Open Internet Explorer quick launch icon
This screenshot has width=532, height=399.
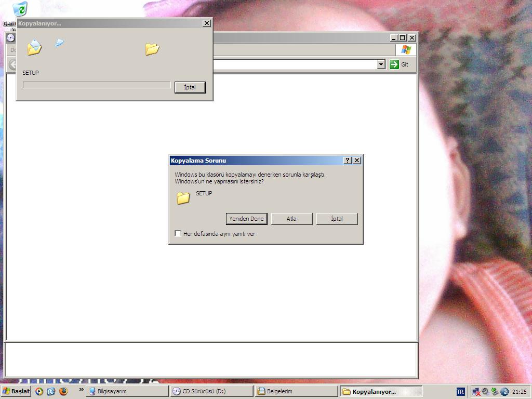51,391
